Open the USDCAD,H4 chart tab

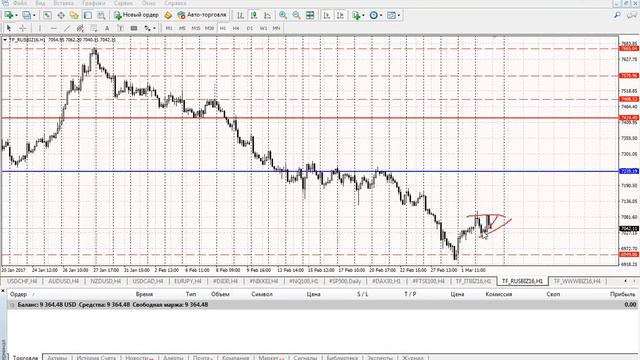pos(148,281)
